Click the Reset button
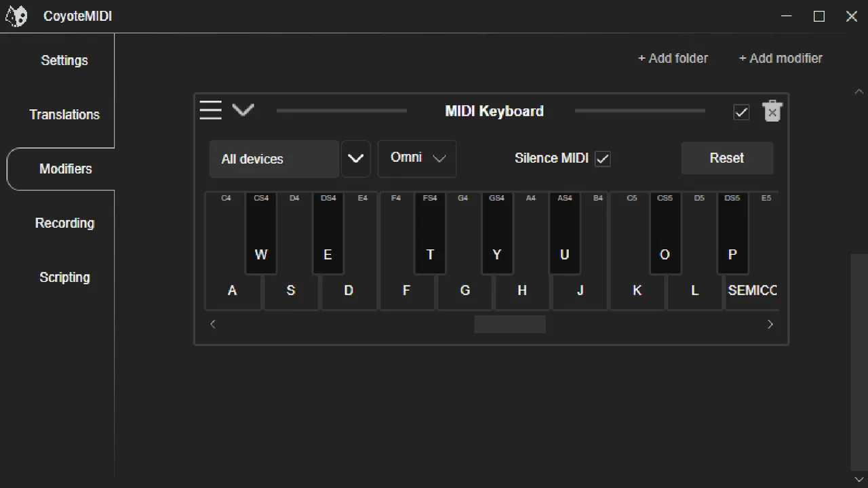Image resolution: width=868 pixels, height=488 pixels. 727,158
